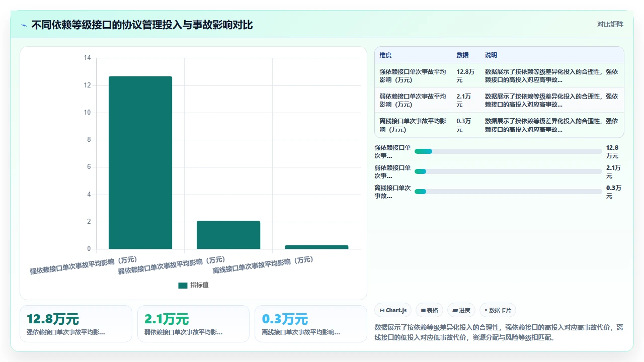This screenshot has width=644, height=362.
Task: Click the 弱依赖接口 progress bar
Action: [508, 171]
